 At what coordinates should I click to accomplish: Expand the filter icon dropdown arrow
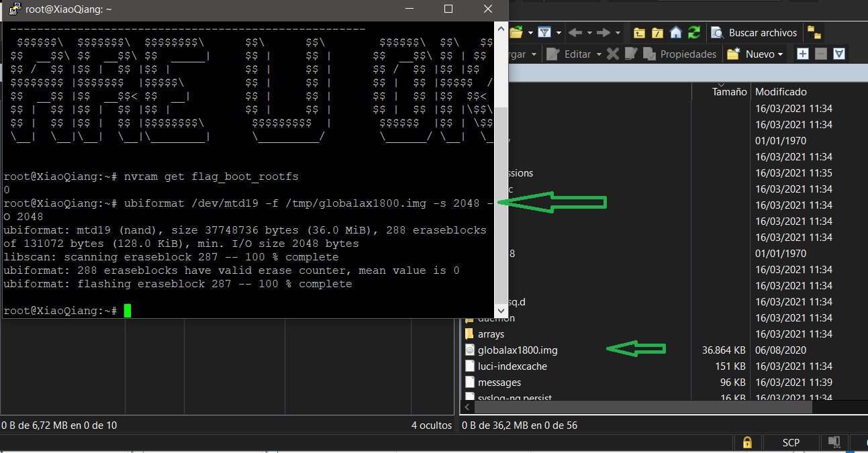click(x=559, y=32)
